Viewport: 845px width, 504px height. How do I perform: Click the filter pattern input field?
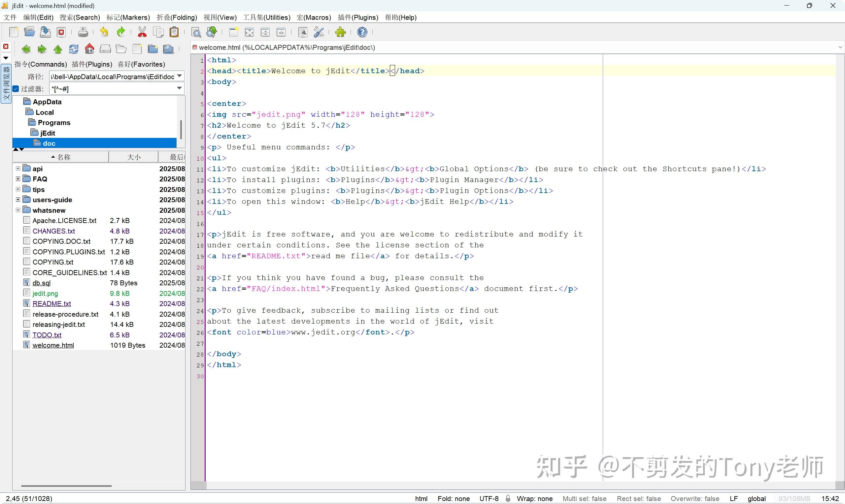coord(112,89)
